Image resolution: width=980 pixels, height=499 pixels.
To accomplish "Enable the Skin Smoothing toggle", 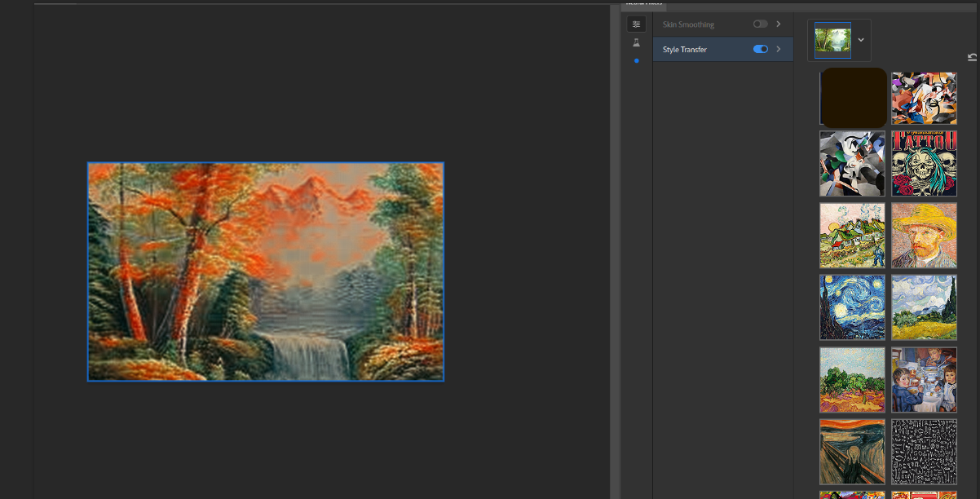I will pyautogui.click(x=760, y=24).
